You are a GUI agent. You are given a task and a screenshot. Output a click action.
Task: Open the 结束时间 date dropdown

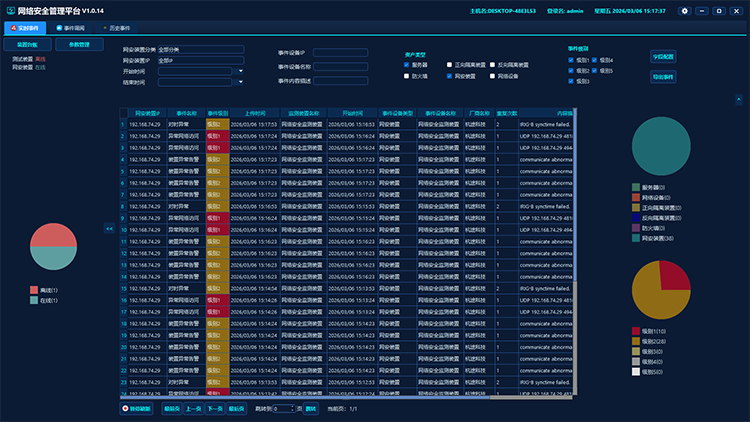241,83
